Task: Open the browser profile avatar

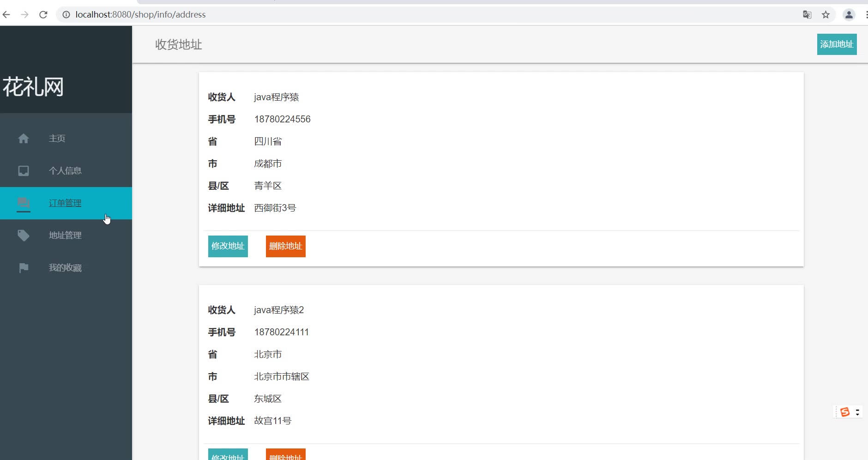Action: click(x=849, y=15)
